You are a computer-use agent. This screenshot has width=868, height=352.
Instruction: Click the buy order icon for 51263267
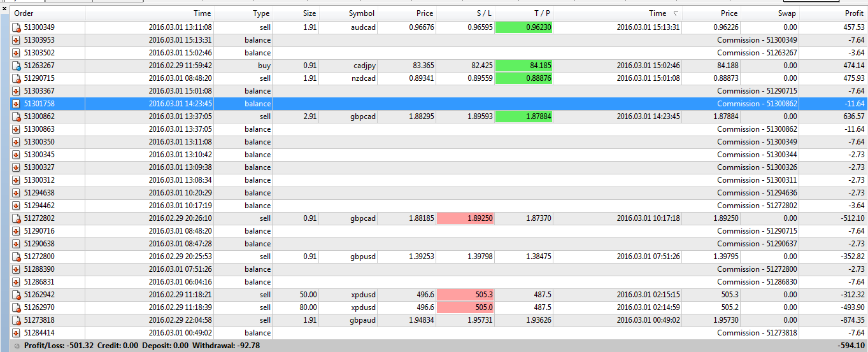16,66
